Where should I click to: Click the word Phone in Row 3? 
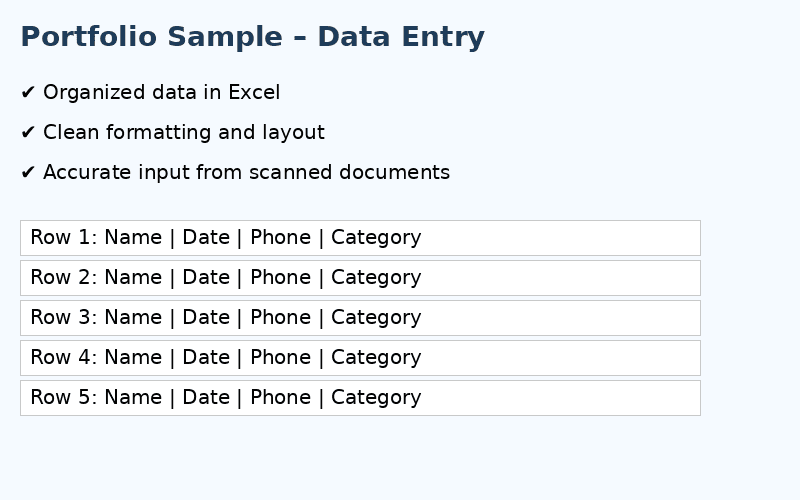click(x=281, y=317)
